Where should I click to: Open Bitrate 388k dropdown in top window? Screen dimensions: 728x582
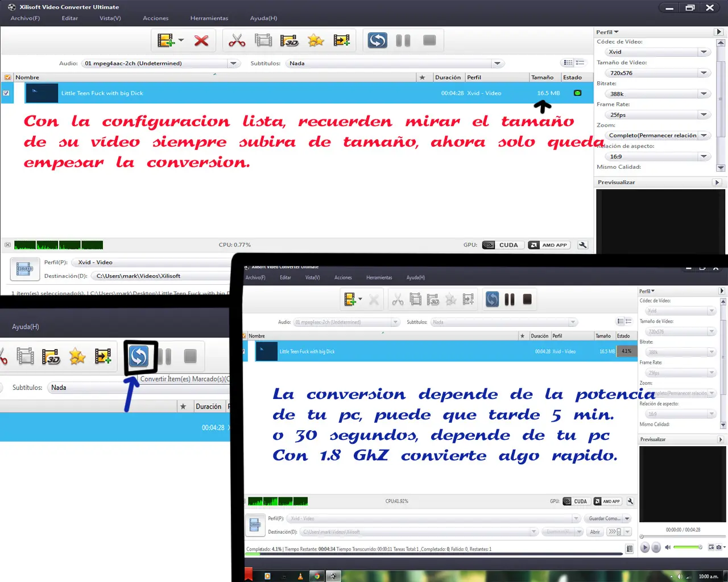click(x=657, y=94)
